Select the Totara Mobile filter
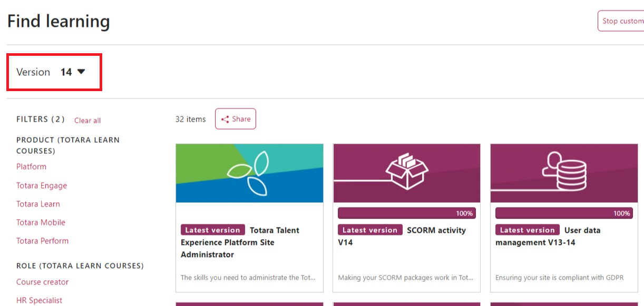Image resolution: width=644 pixels, height=306 pixels. pos(41,222)
